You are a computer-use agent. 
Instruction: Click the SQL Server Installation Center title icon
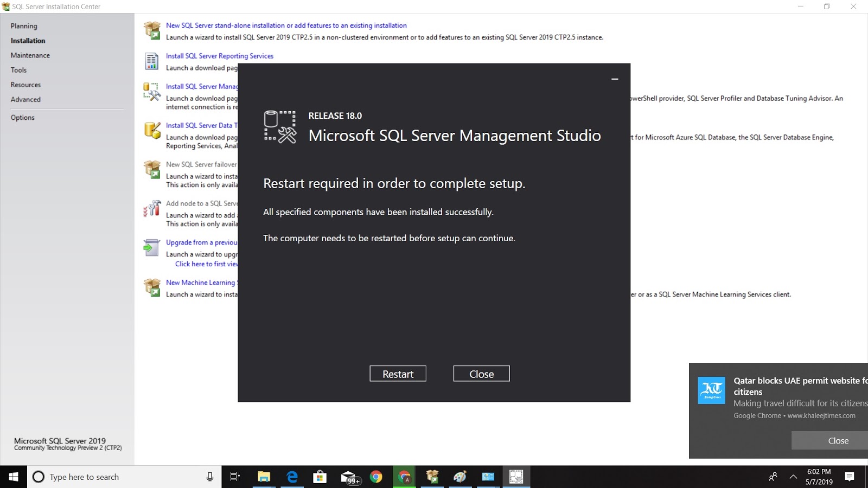6,7
